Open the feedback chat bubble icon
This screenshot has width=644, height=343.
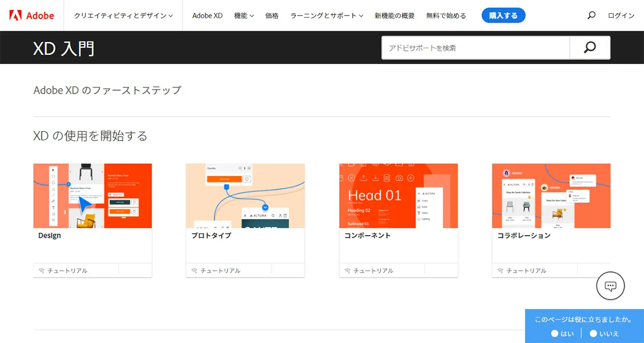(610, 286)
